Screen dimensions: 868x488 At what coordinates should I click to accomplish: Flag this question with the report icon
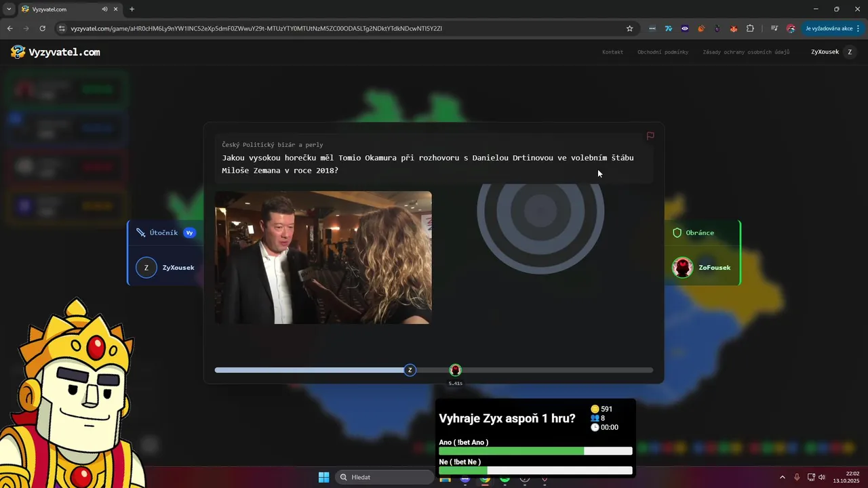(650, 136)
